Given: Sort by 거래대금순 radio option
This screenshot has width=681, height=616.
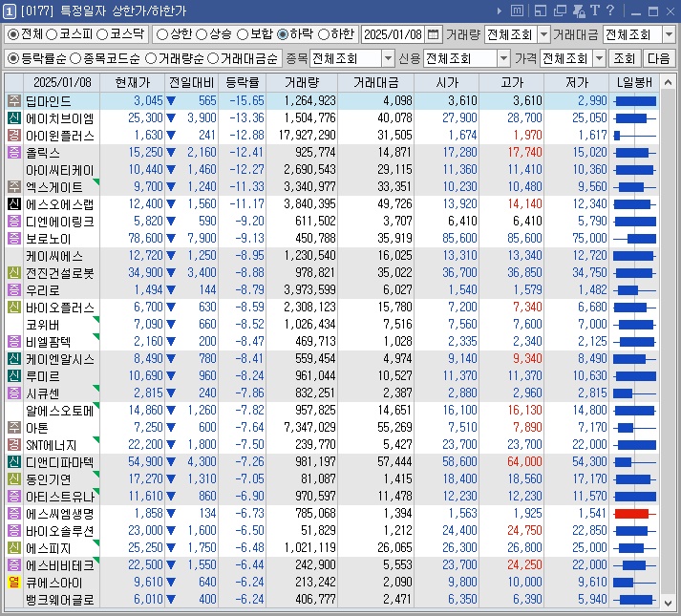Looking at the screenshot, I should (213, 58).
